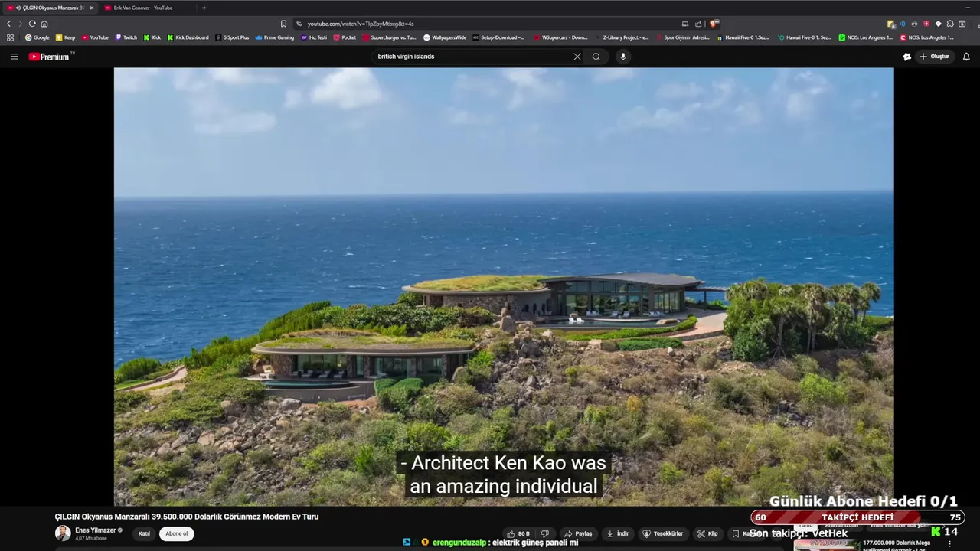Click the Klip clip button
The width and height of the screenshot is (980, 551).
[x=707, y=533]
